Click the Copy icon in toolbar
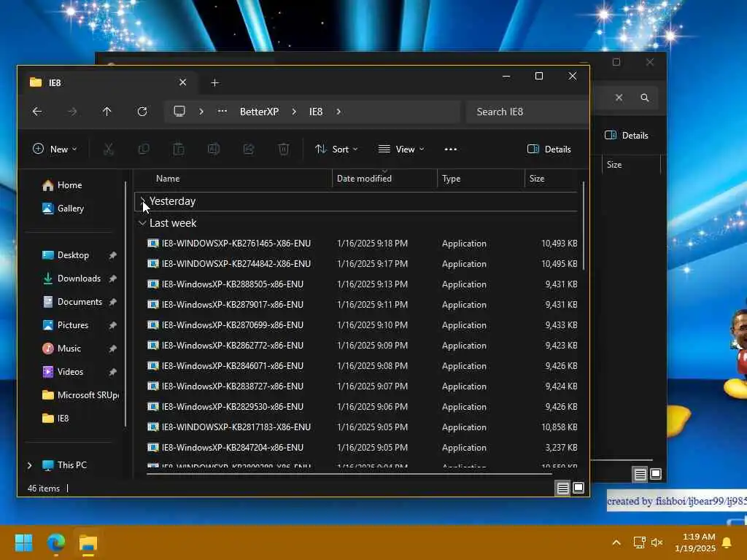 click(x=144, y=149)
